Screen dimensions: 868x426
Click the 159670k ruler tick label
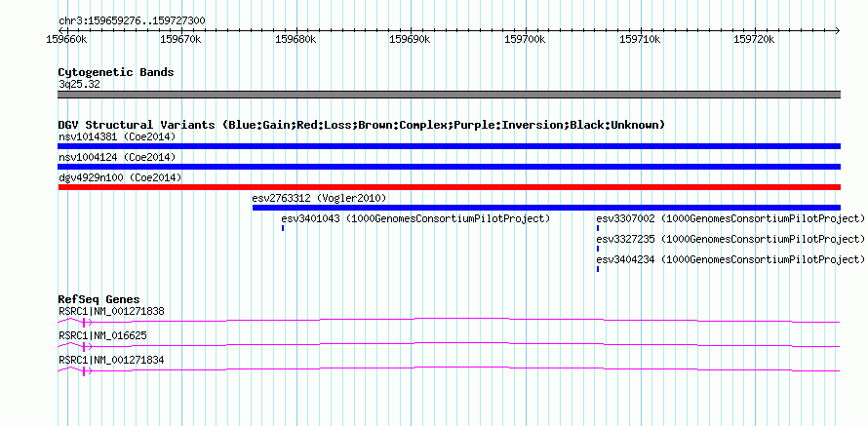[x=181, y=39]
